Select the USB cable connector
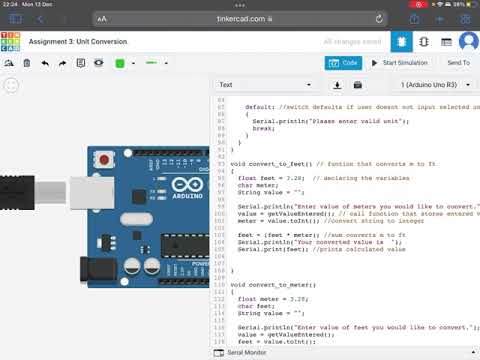This screenshot has height=360, width=480. [57, 193]
